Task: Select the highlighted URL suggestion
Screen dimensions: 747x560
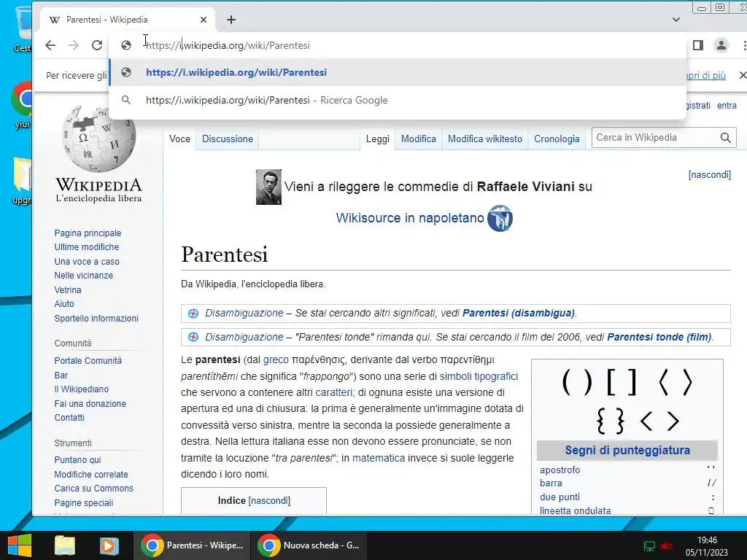Action: [398, 72]
